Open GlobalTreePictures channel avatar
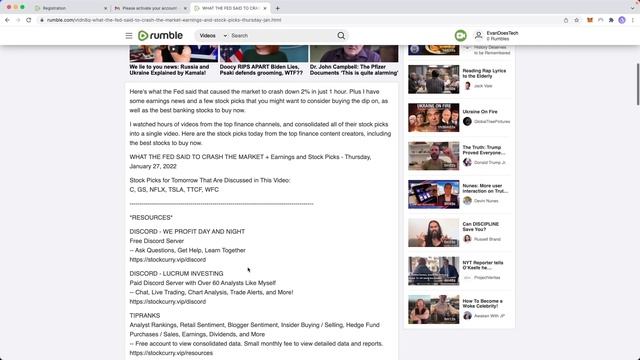The image size is (640, 360). (467, 121)
